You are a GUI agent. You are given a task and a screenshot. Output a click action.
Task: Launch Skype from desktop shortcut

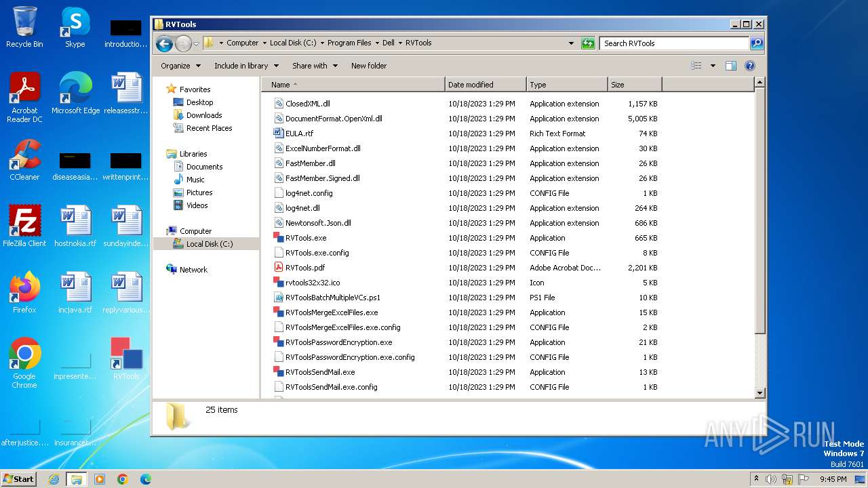75,27
